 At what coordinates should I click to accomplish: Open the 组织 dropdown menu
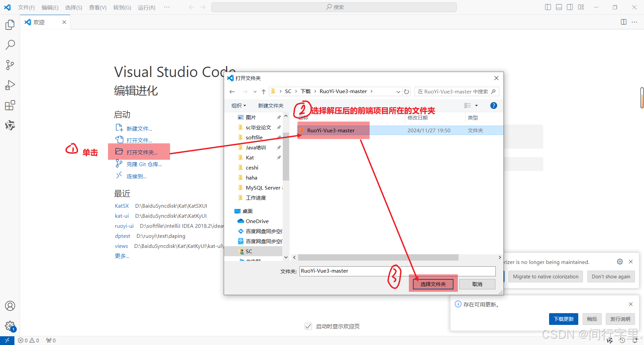[238, 106]
